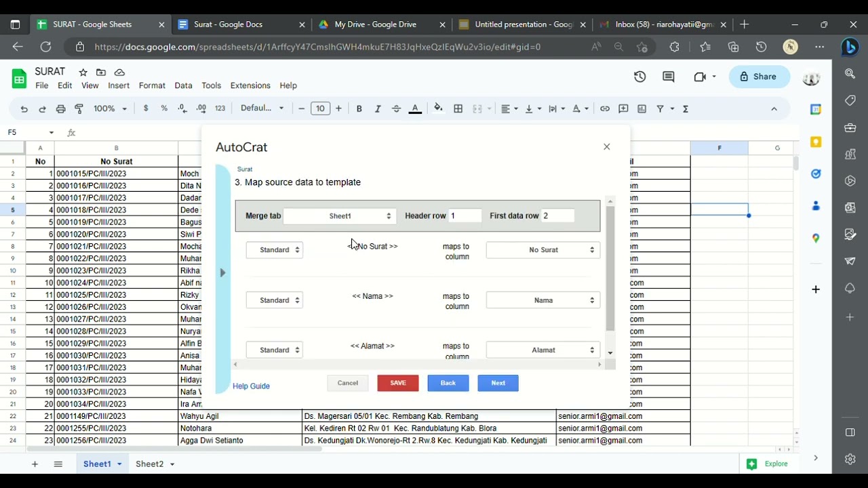Click the Print icon
This screenshot has height=488, width=868.
(60, 109)
